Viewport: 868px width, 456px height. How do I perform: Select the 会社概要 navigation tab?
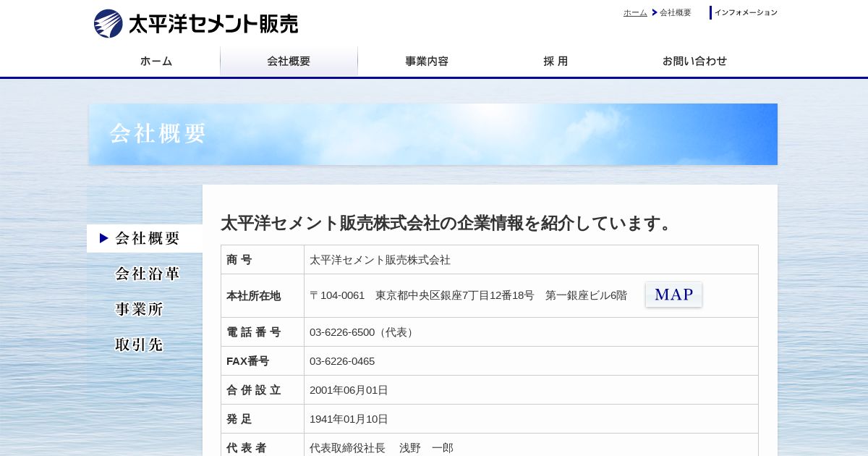(289, 62)
